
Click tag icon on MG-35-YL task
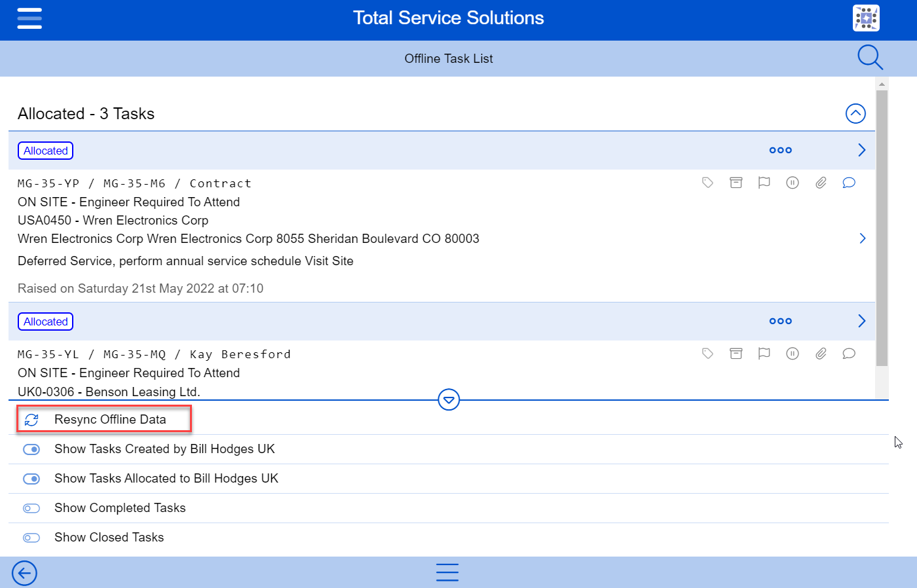tap(707, 354)
